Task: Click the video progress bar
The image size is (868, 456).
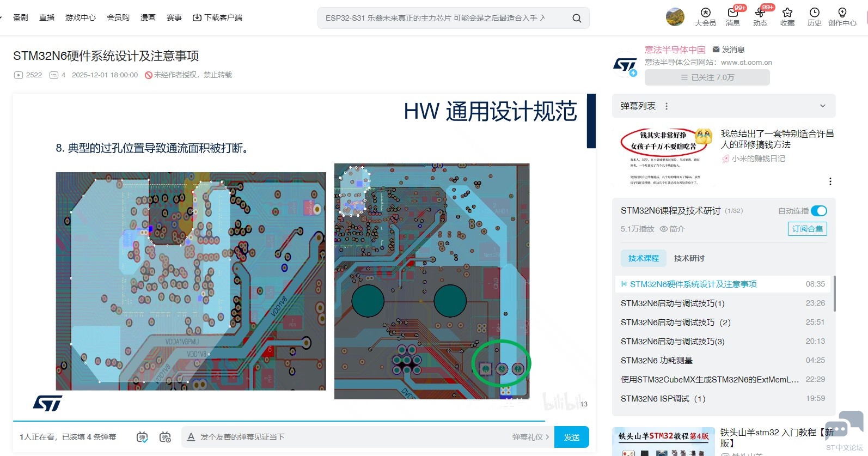Action: (279, 421)
